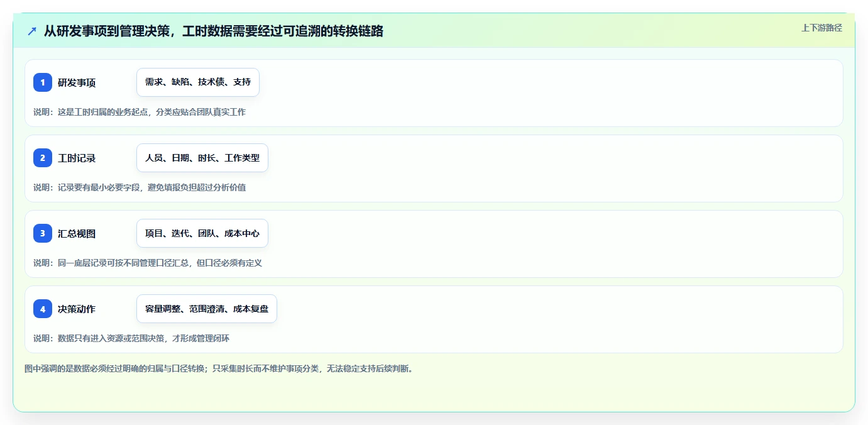Click the arrow icon beside the title

pyautogui.click(x=32, y=31)
